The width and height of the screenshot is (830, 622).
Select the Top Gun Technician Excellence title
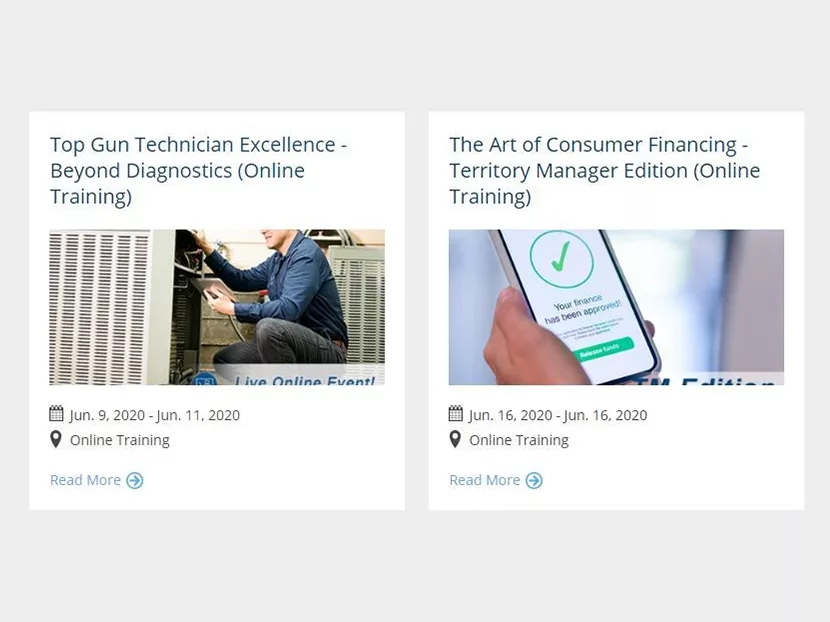coord(198,170)
